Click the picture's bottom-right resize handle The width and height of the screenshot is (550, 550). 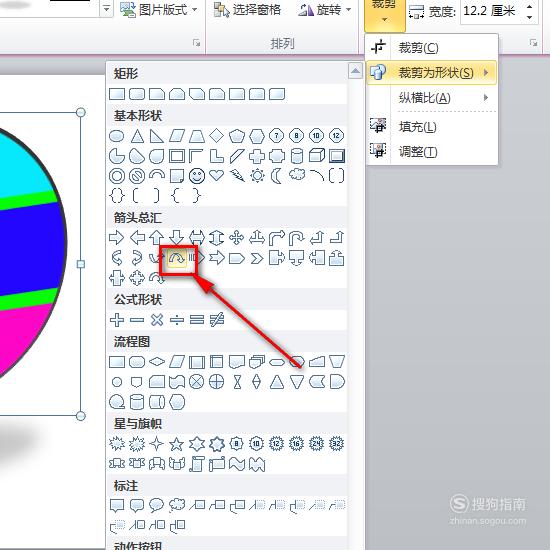point(81,416)
